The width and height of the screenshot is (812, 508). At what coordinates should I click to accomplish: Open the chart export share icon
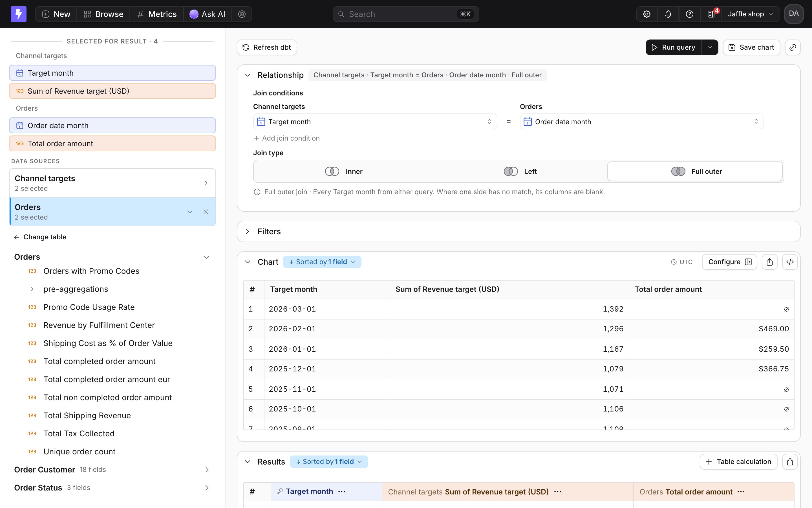(x=770, y=262)
